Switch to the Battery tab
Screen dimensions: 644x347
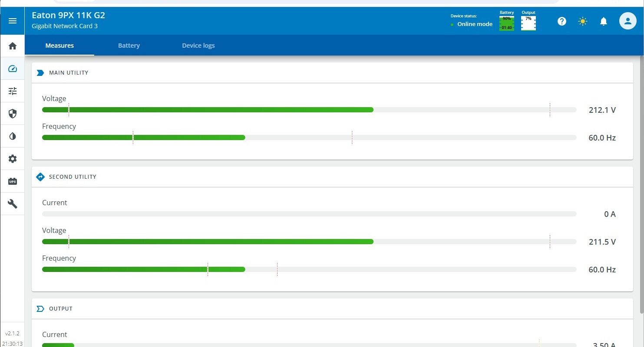129,46
